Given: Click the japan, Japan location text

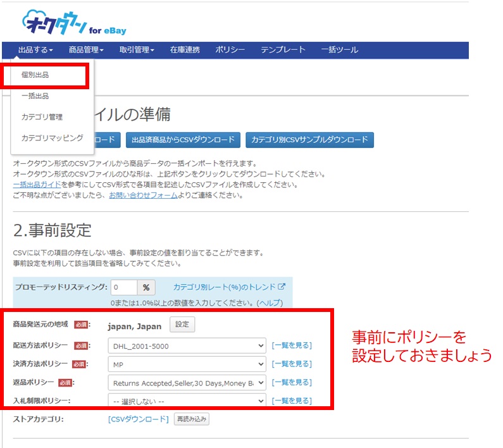Looking at the screenshot, I should [x=135, y=327].
